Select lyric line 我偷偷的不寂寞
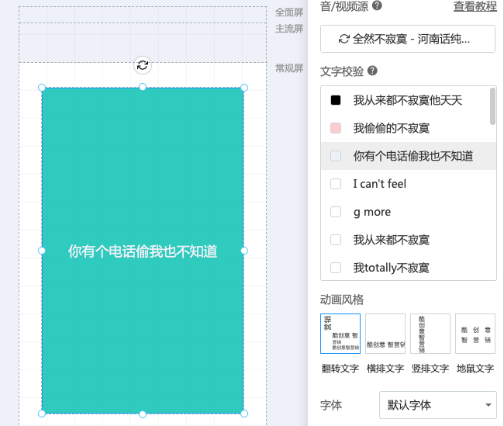Screen dimensions: 504x426 coord(391,128)
